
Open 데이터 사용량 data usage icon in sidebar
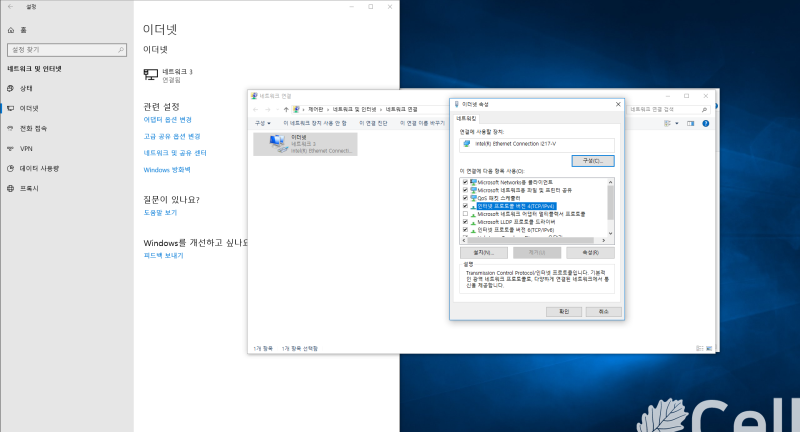coord(11,168)
